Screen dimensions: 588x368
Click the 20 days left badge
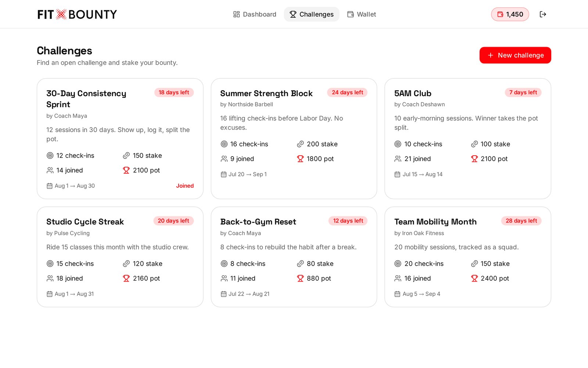pos(173,221)
